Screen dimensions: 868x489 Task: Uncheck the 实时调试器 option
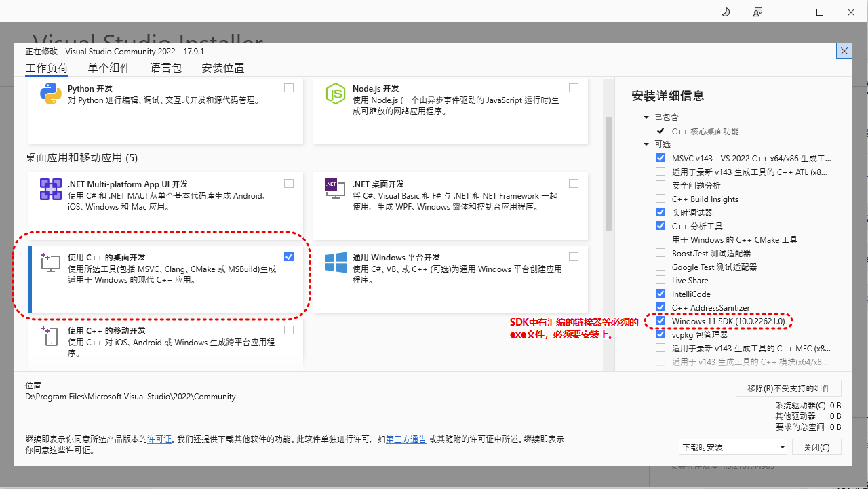pyautogui.click(x=660, y=212)
